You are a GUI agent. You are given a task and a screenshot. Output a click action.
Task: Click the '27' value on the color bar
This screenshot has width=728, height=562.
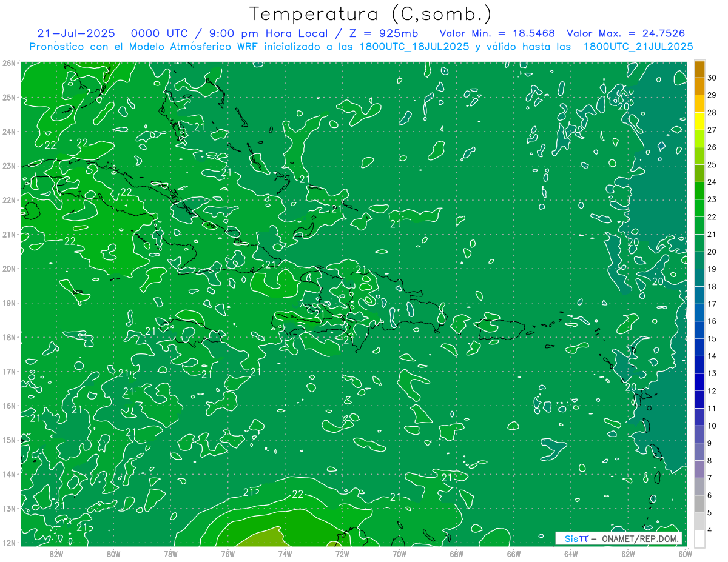click(x=712, y=130)
